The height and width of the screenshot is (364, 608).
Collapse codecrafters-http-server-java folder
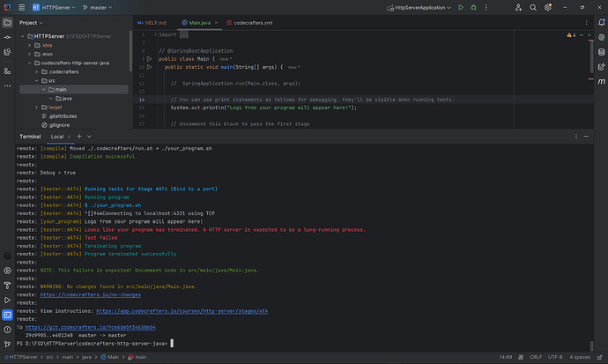29,63
